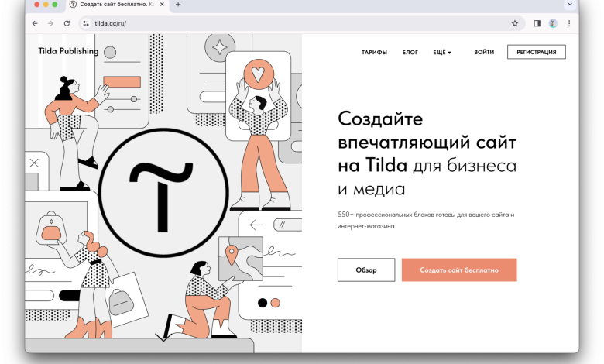Bookmark this page with star icon
The width and height of the screenshot is (604, 364).
[515, 23]
